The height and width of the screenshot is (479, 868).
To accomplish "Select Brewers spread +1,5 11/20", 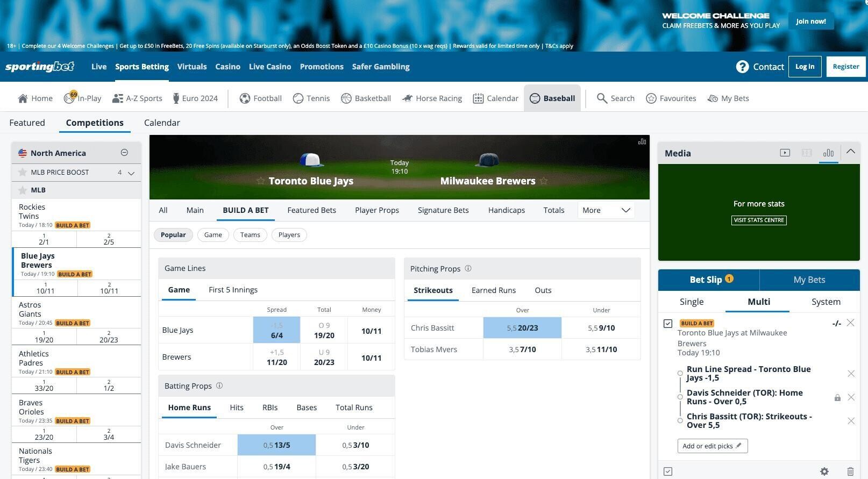I will 276,357.
